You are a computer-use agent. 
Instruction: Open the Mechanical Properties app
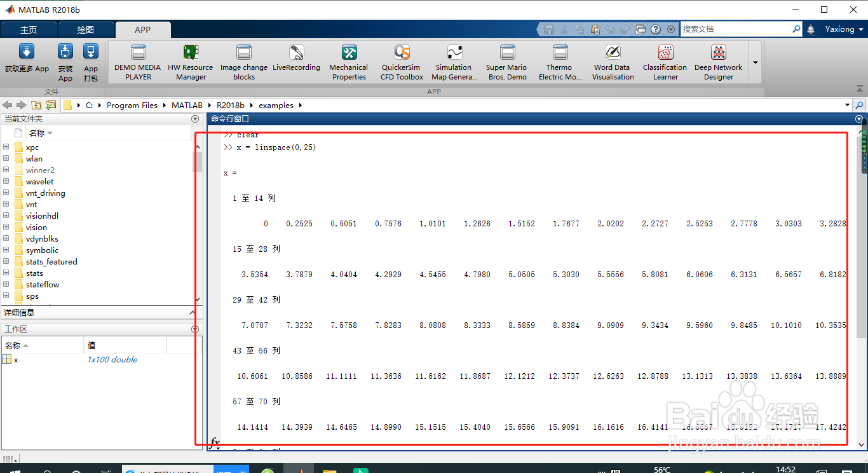(x=348, y=62)
